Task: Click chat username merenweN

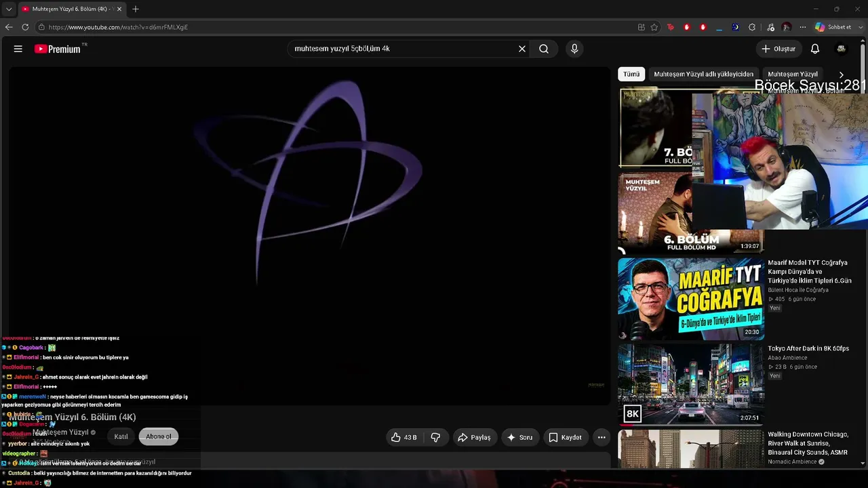Action: (33, 396)
